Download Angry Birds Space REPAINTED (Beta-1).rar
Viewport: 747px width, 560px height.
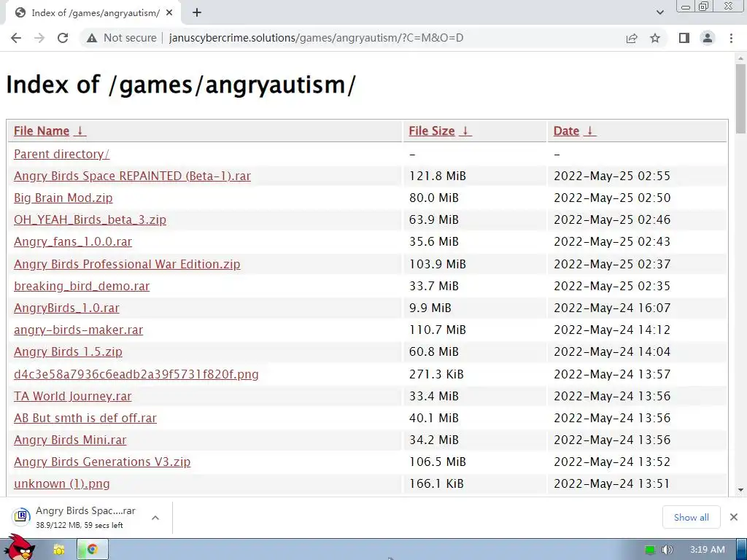pyautogui.click(x=132, y=176)
